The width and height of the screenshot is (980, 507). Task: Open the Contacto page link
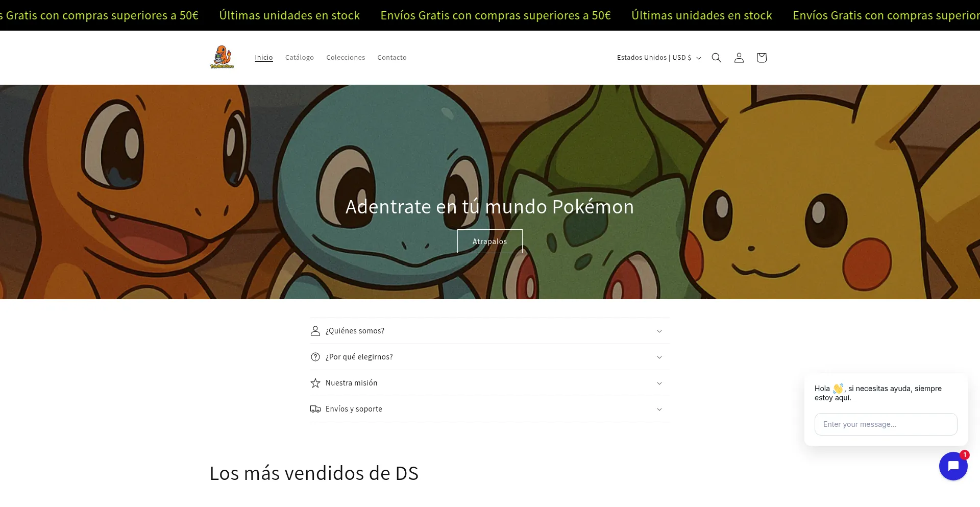pyautogui.click(x=392, y=57)
